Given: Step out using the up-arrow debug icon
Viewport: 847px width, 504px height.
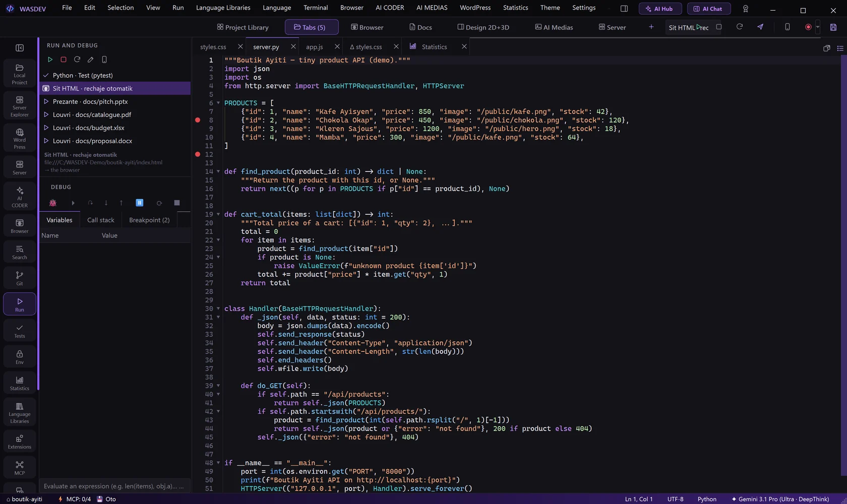Looking at the screenshot, I should pyautogui.click(x=121, y=203).
